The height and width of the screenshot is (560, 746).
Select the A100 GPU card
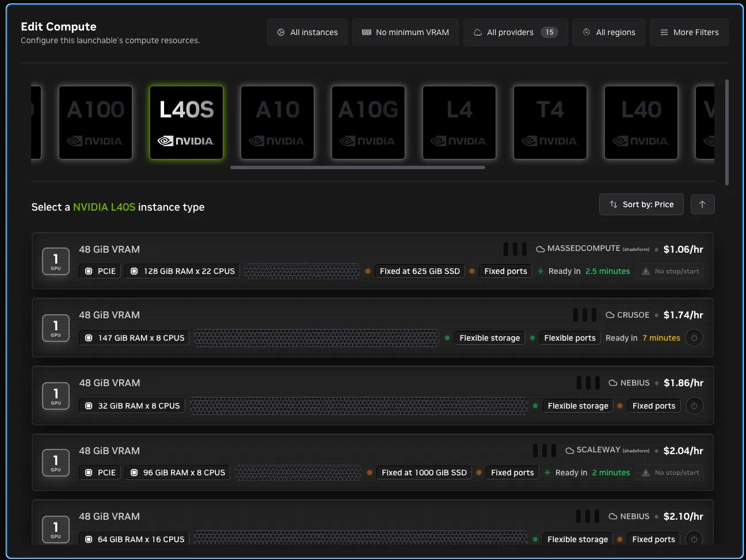tap(96, 123)
